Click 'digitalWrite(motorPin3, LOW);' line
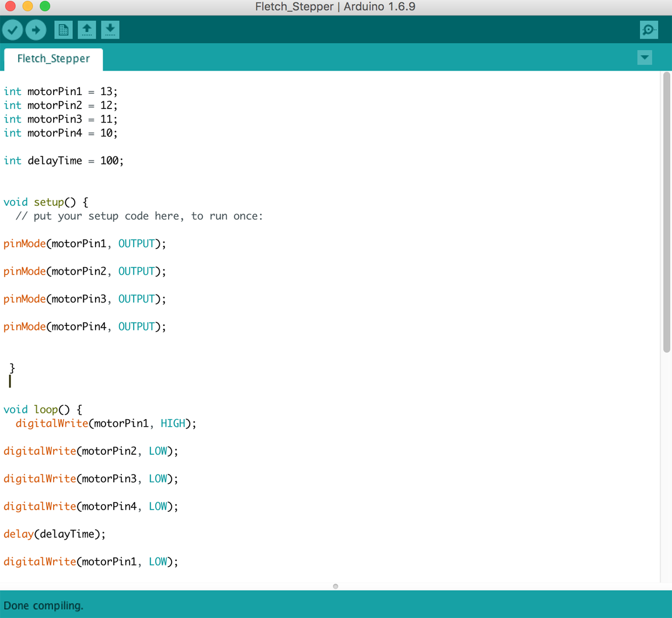The width and height of the screenshot is (672, 618). click(x=91, y=479)
